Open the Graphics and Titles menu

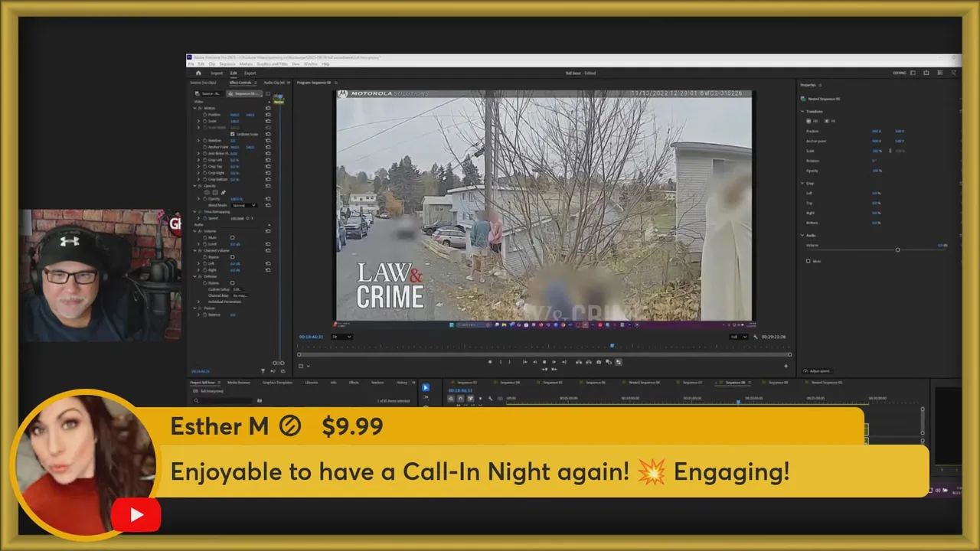272,64
